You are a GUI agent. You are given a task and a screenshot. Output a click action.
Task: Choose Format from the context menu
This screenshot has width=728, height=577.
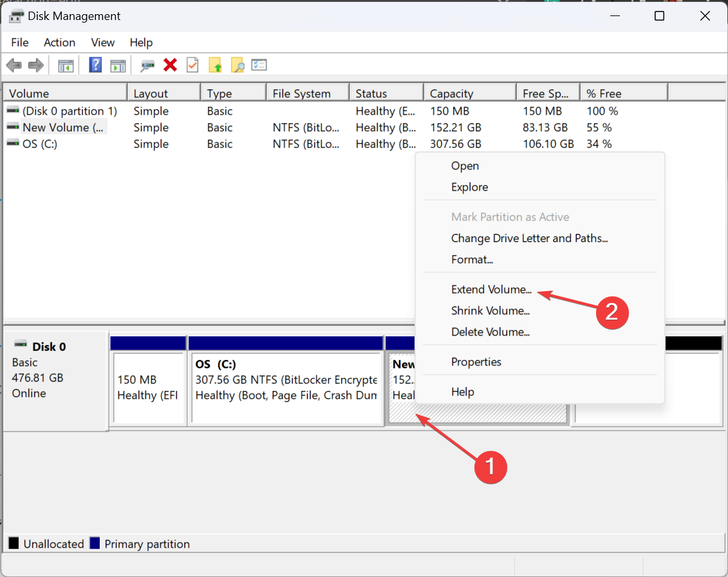pyautogui.click(x=472, y=259)
